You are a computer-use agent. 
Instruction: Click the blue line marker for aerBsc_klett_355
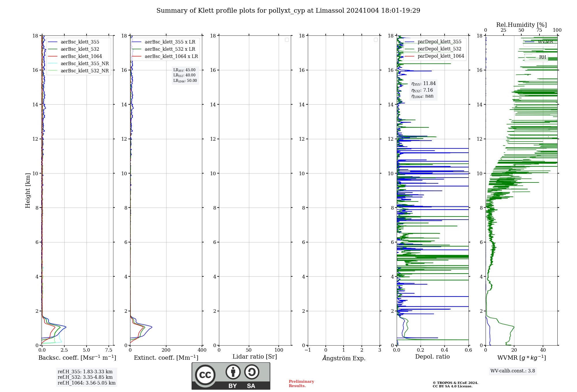pos(53,42)
